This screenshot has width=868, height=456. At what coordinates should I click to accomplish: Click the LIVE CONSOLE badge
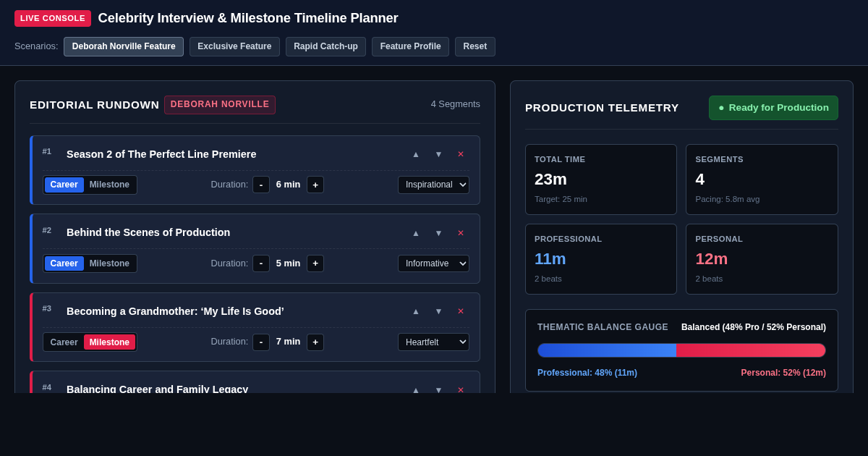click(x=53, y=18)
